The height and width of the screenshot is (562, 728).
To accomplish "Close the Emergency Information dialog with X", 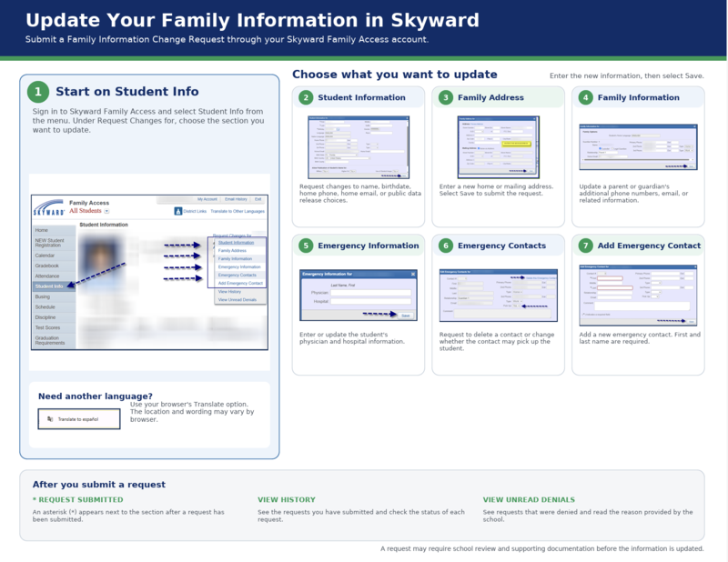I will coord(413,275).
